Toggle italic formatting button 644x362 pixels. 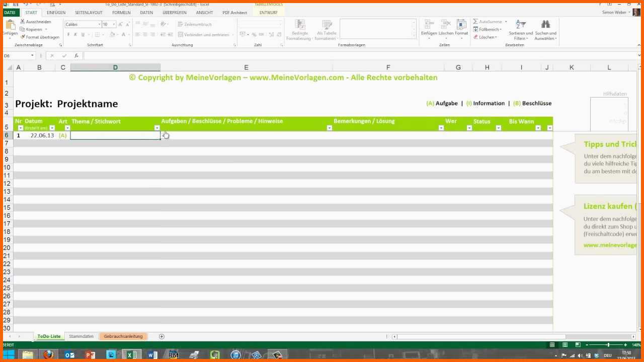click(75, 35)
